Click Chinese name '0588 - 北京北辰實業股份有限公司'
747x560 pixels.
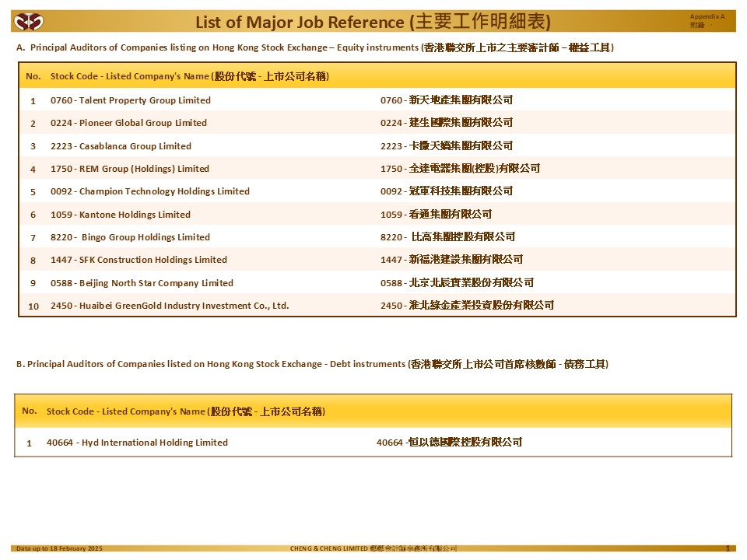click(457, 283)
